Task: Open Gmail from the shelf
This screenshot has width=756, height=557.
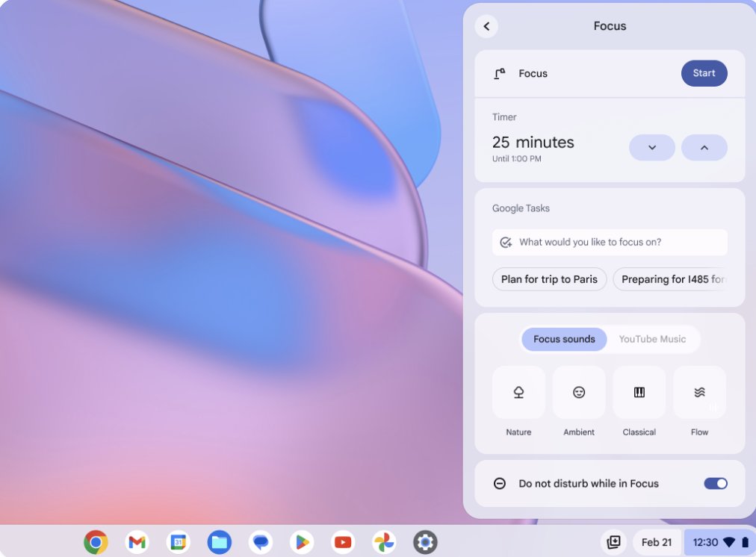Action: pos(137,542)
